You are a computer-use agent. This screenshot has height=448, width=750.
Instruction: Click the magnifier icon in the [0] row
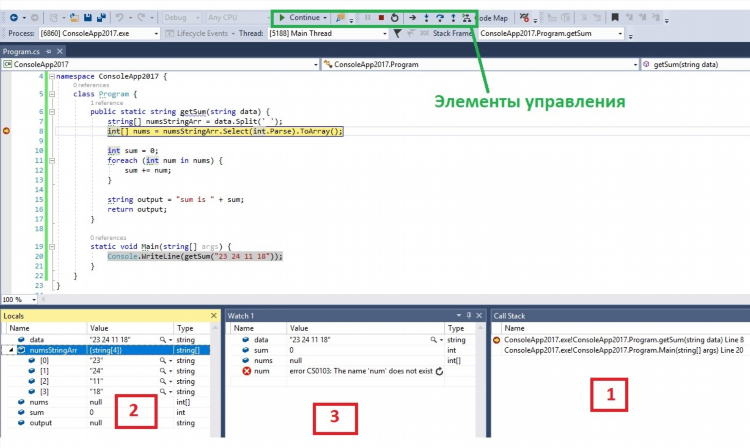[163, 361]
